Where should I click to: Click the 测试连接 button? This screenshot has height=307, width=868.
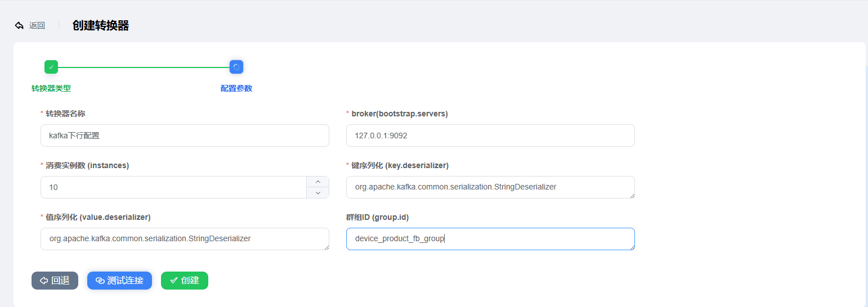coord(119,281)
